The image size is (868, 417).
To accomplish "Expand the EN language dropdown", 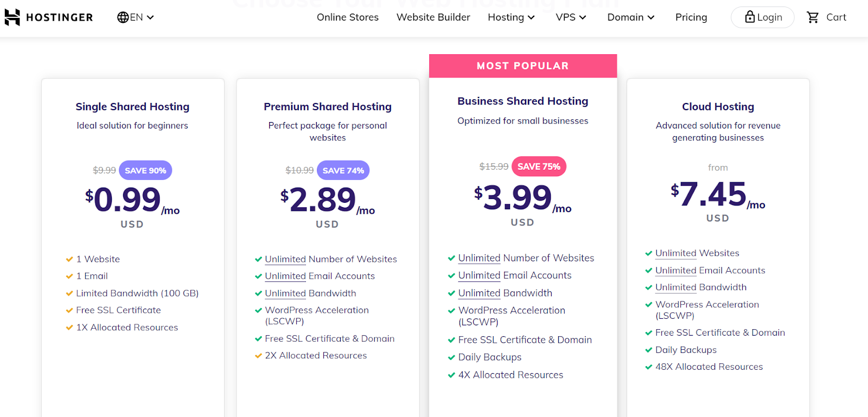I will (x=136, y=17).
